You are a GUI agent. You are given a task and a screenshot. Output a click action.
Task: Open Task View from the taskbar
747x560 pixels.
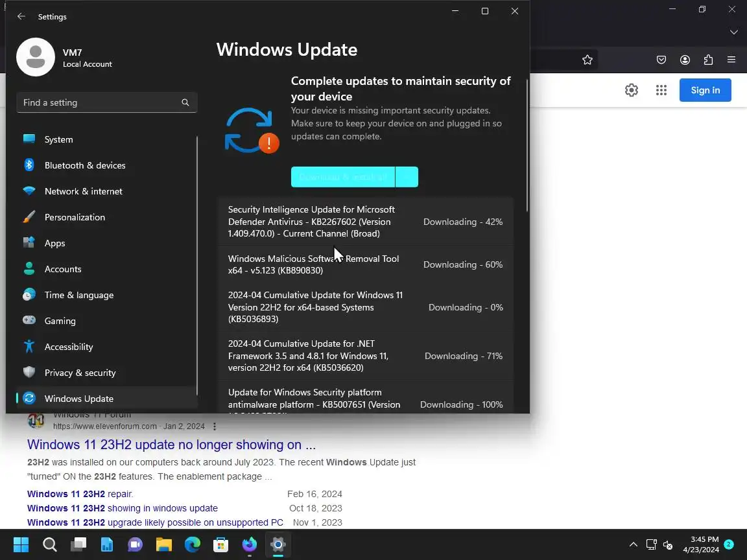pos(78,544)
